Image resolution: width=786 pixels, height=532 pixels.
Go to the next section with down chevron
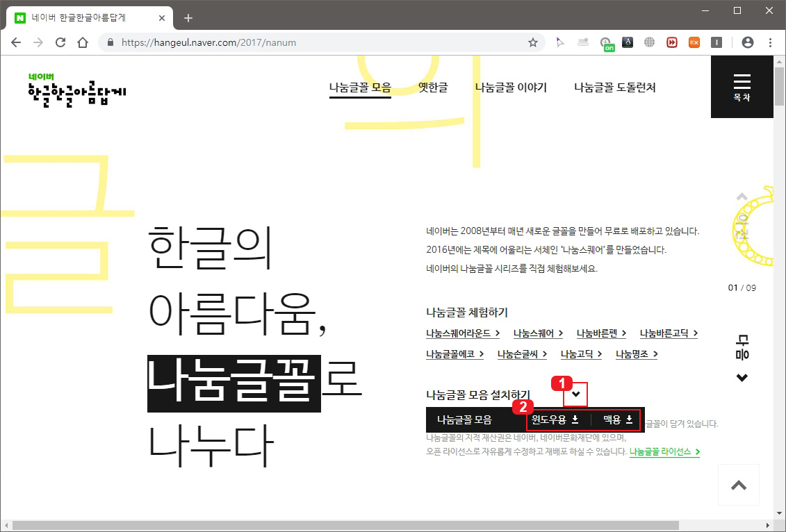742,378
